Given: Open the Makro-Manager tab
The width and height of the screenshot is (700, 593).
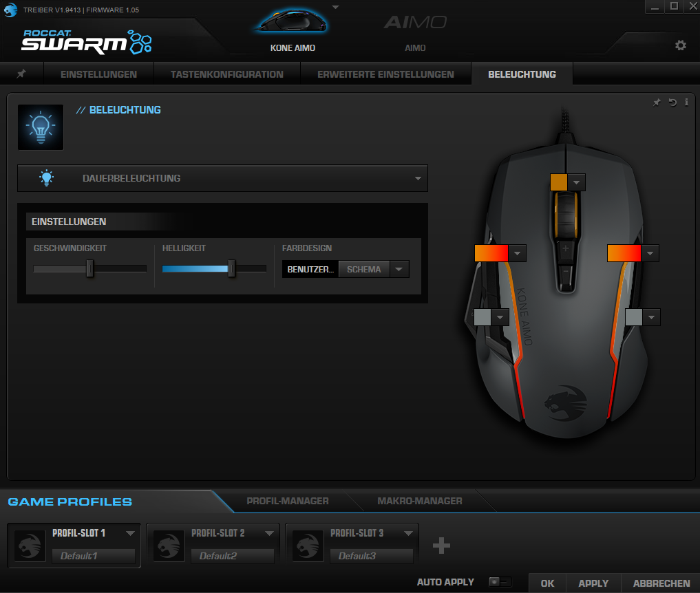Looking at the screenshot, I should tap(420, 501).
